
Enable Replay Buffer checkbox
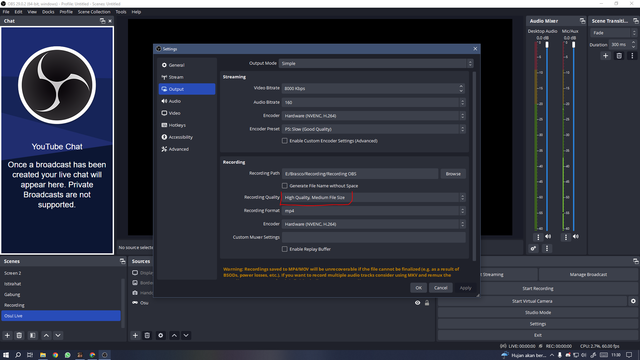coord(284,249)
